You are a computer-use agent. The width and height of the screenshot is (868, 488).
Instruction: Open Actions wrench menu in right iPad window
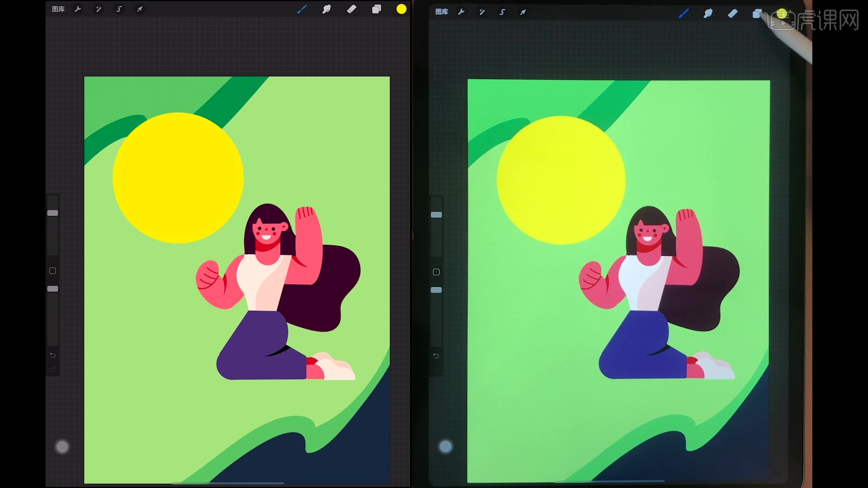(x=462, y=12)
